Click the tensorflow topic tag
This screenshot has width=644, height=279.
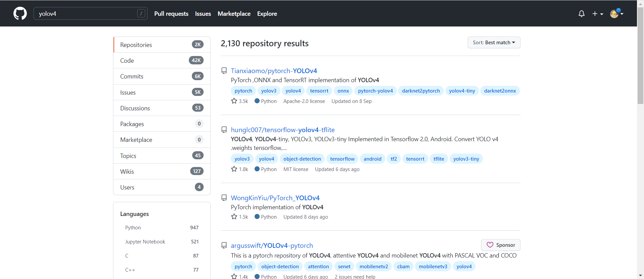342,159
